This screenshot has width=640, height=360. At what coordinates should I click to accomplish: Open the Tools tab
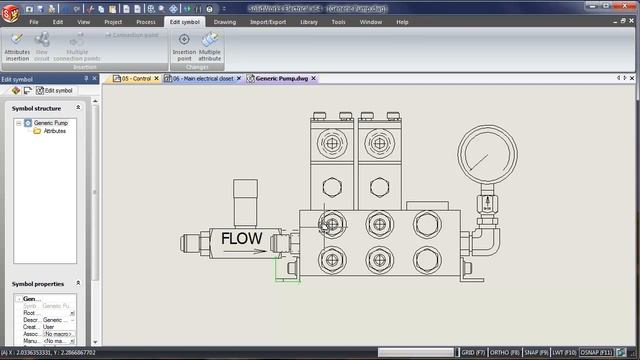point(338,22)
